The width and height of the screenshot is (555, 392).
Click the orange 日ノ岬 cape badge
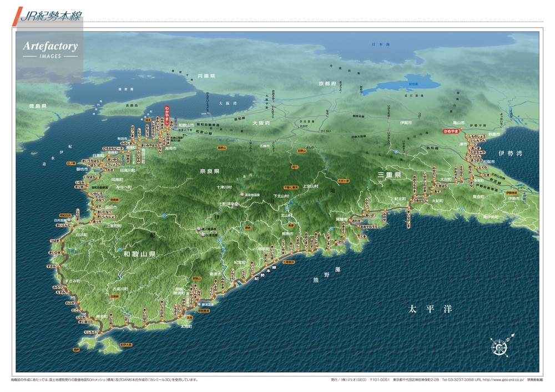point(71,163)
